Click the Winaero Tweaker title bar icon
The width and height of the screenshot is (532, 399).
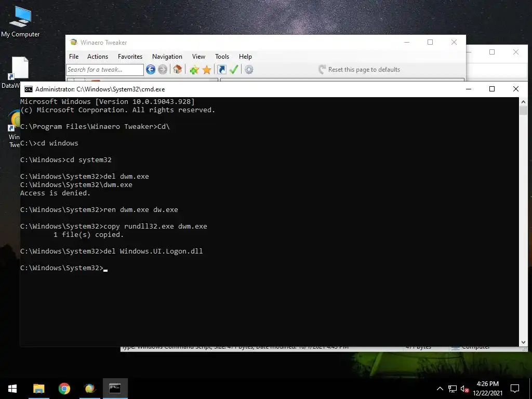click(73, 42)
